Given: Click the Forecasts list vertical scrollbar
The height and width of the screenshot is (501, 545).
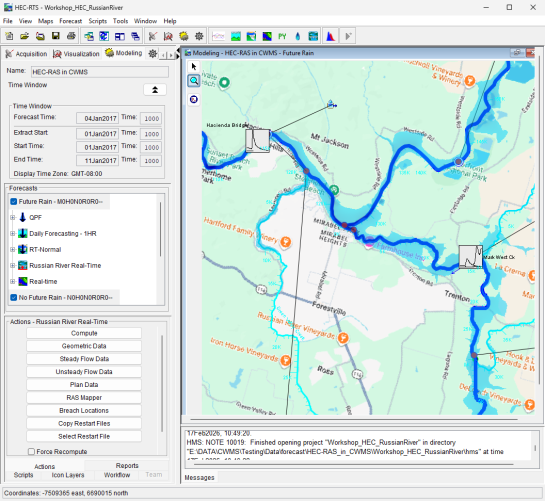Looking at the screenshot, I should [160, 229].
